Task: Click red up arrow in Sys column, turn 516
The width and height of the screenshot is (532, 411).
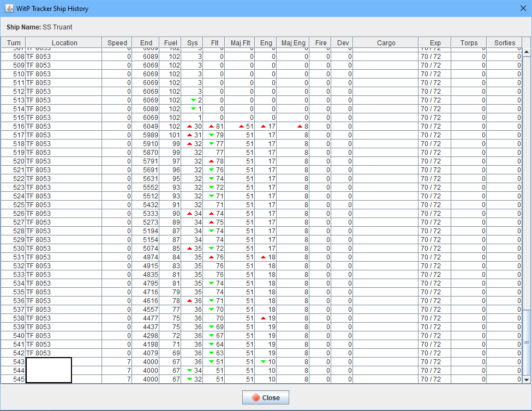Action: tap(189, 126)
